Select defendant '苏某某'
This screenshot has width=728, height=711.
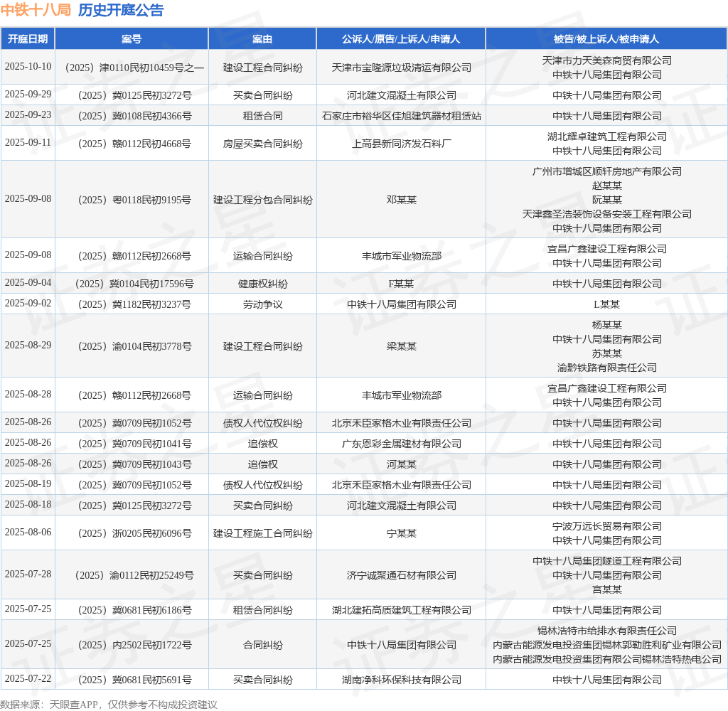tap(607, 353)
